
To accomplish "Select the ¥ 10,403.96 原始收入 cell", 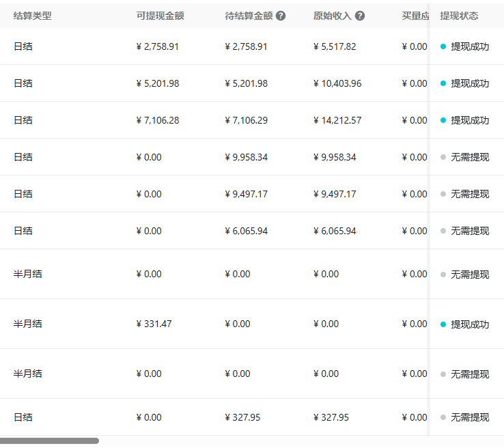I will coord(337,83).
